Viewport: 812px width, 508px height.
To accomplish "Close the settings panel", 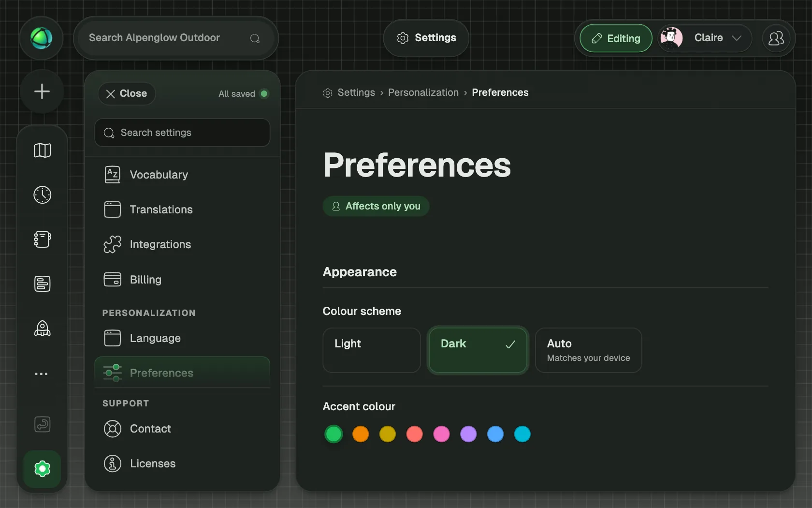I will [127, 93].
